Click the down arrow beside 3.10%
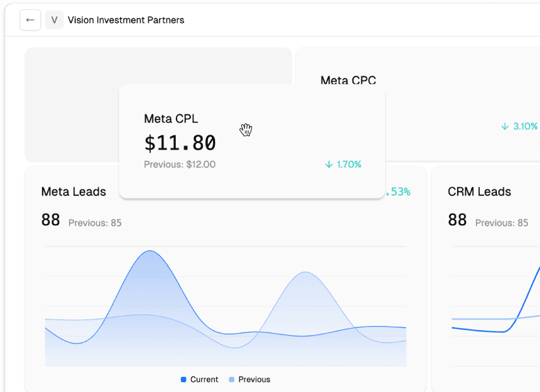 (505, 126)
